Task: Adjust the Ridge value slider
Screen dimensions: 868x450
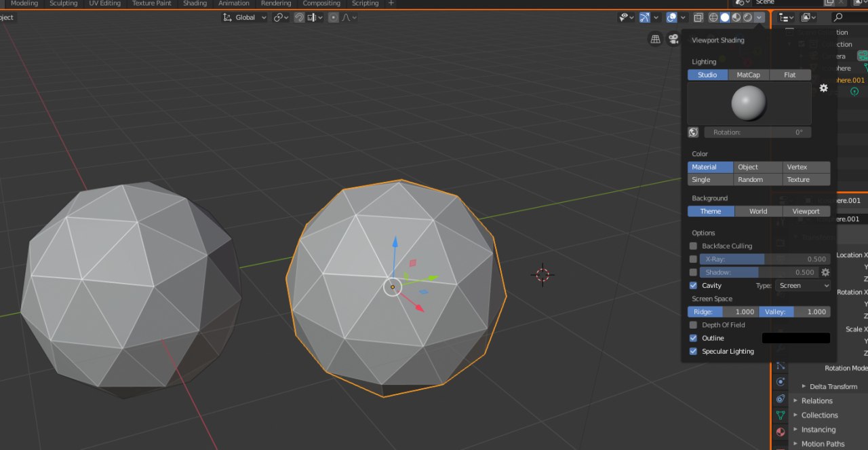Action: click(x=723, y=312)
